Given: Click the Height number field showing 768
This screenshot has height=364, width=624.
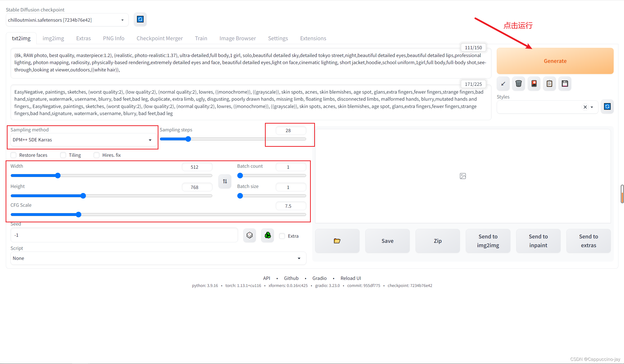Looking at the screenshot, I should click(x=197, y=187).
